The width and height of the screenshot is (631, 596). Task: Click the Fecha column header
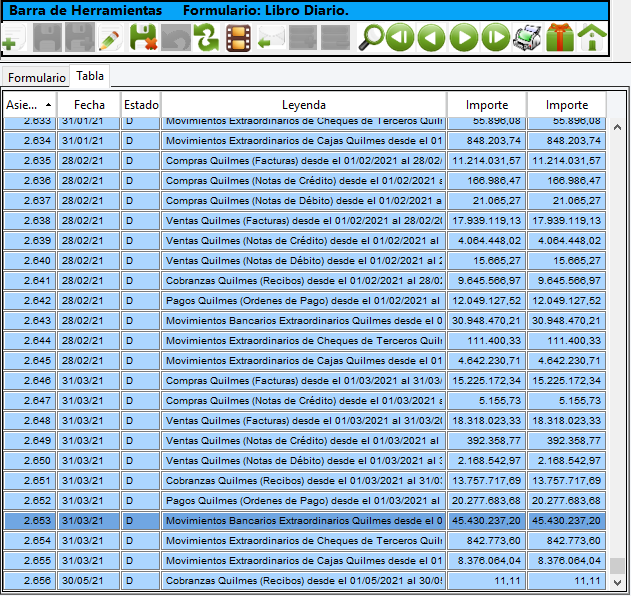point(89,105)
